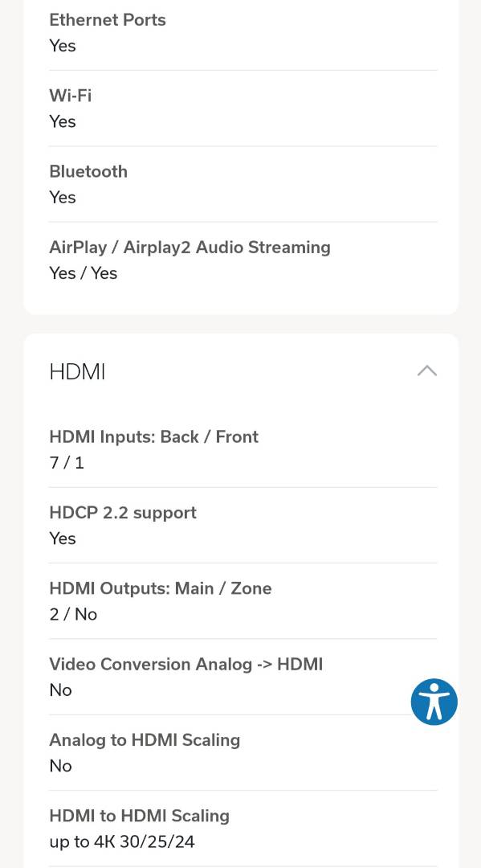481x868 pixels.
Task: Select the Wi-Fi spec label
Action: 70,95
